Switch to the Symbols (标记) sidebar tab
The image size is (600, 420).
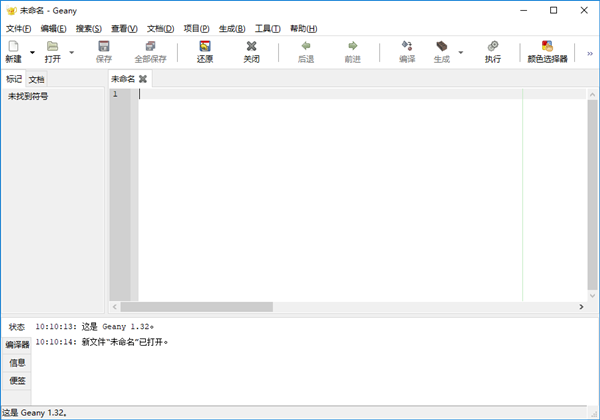14,79
